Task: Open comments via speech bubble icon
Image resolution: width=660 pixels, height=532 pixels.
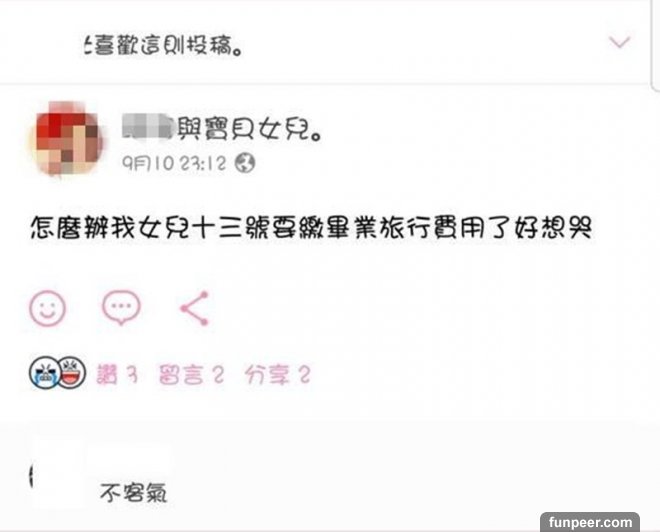Action: pyautogui.click(x=121, y=307)
